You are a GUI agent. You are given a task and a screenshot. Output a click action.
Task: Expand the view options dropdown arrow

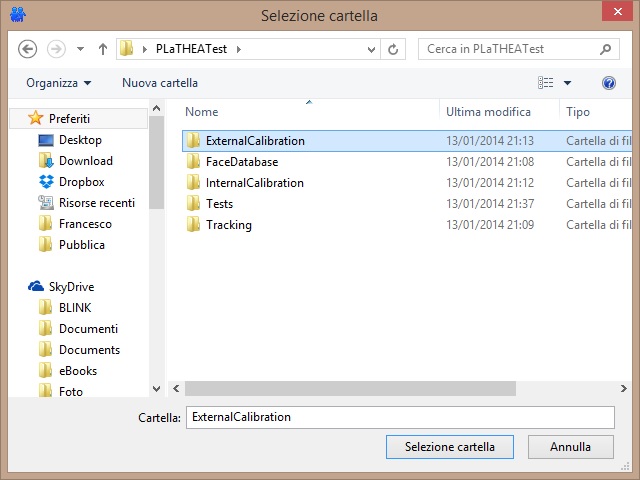[x=568, y=83]
